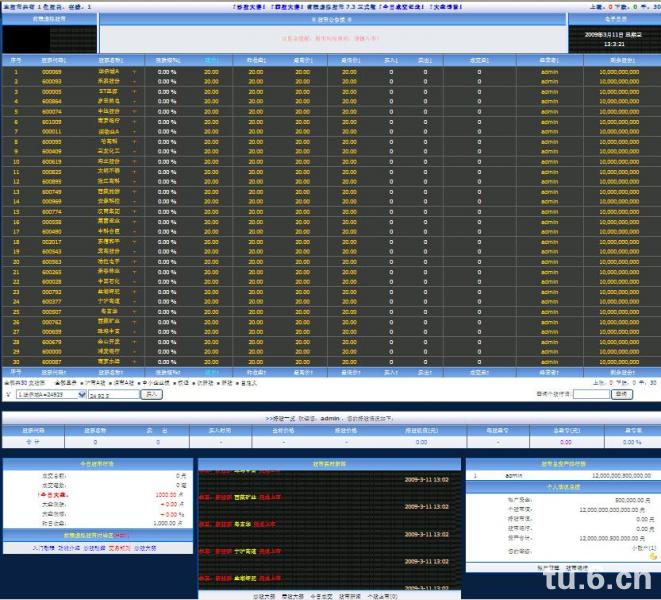Image resolution: width=661 pixels, height=600 pixels.
Task: Sort by the cyan 现价 header in top header row
Action: pos(211,60)
